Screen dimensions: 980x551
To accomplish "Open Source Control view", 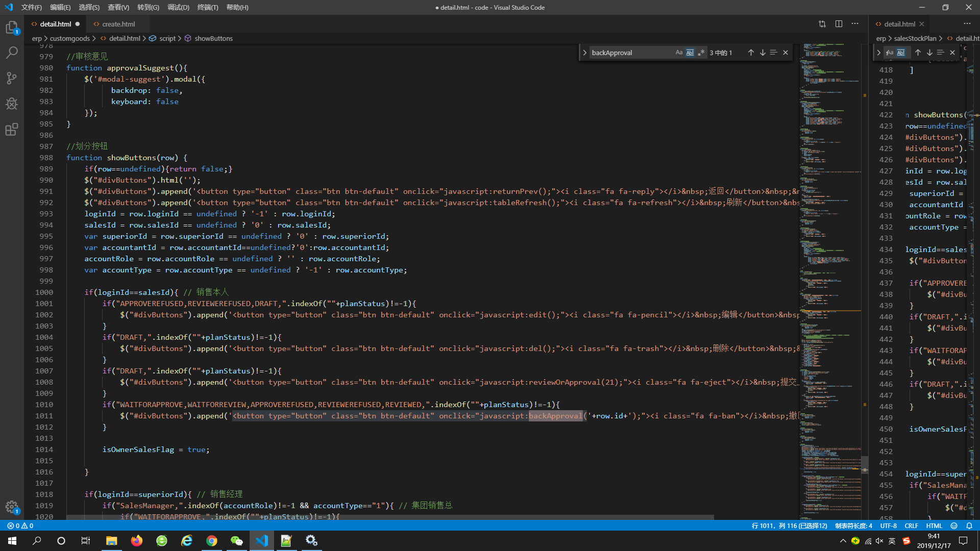I will 12,78.
